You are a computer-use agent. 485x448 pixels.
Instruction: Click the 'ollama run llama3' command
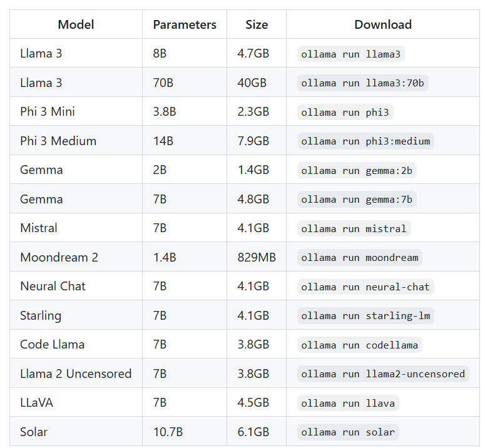pos(350,54)
